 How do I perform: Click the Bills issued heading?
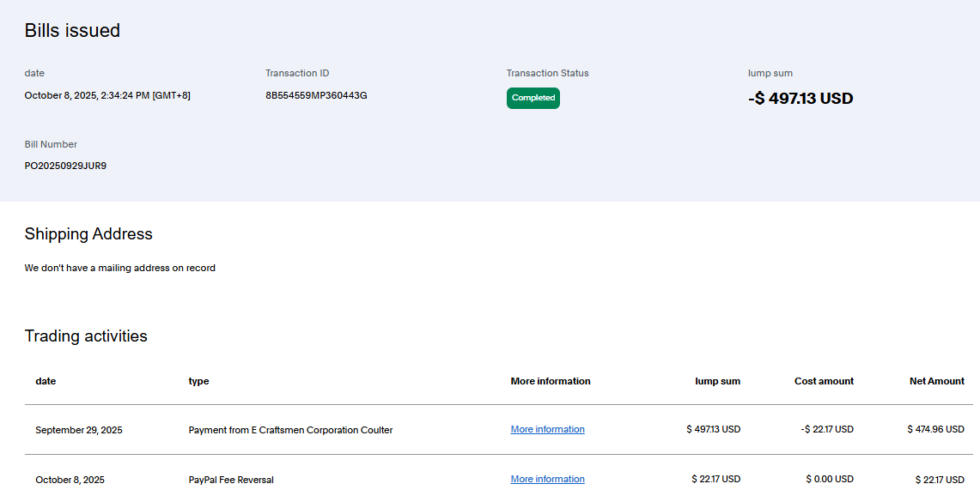(72, 31)
